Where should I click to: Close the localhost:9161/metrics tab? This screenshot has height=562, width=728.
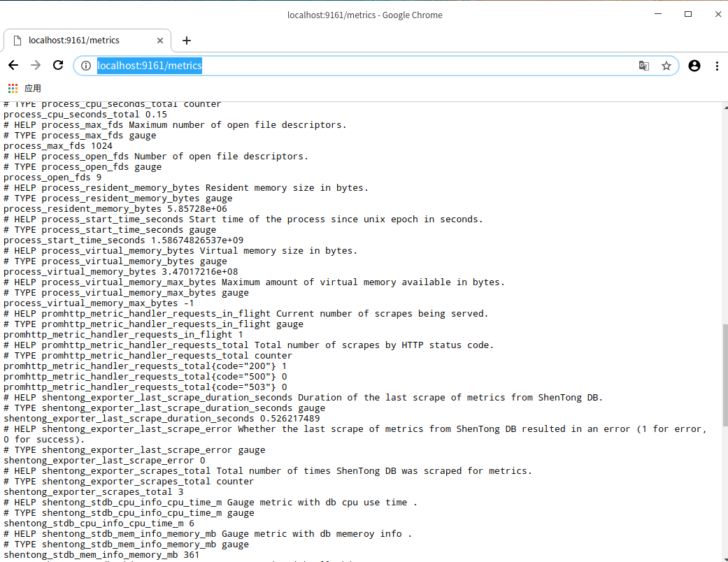160,41
